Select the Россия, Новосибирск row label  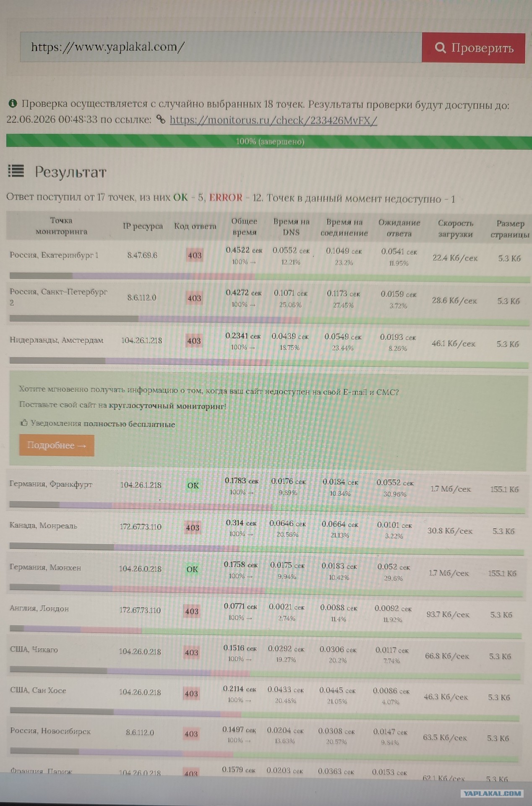(50, 731)
